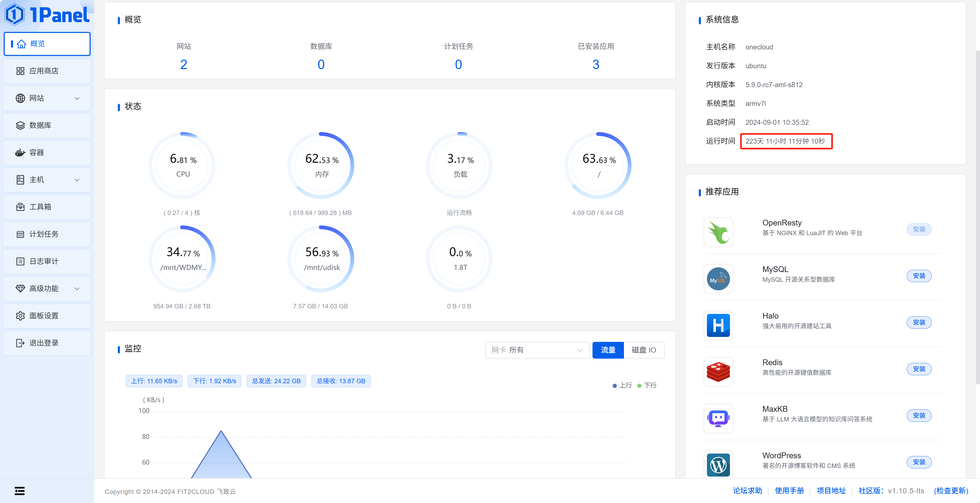Switch to the 磁盘 IO tab
980x503 pixels.
click(x=644, y=350)
